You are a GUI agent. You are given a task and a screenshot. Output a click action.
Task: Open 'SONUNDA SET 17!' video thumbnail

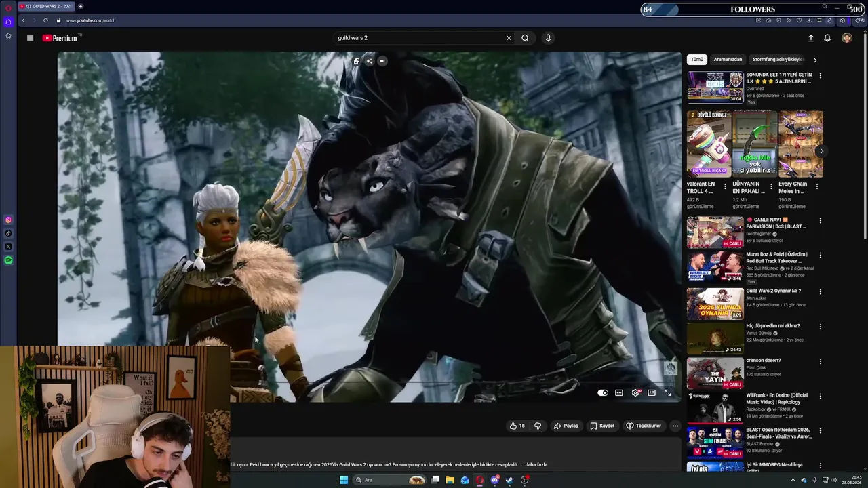click(715, 87)
